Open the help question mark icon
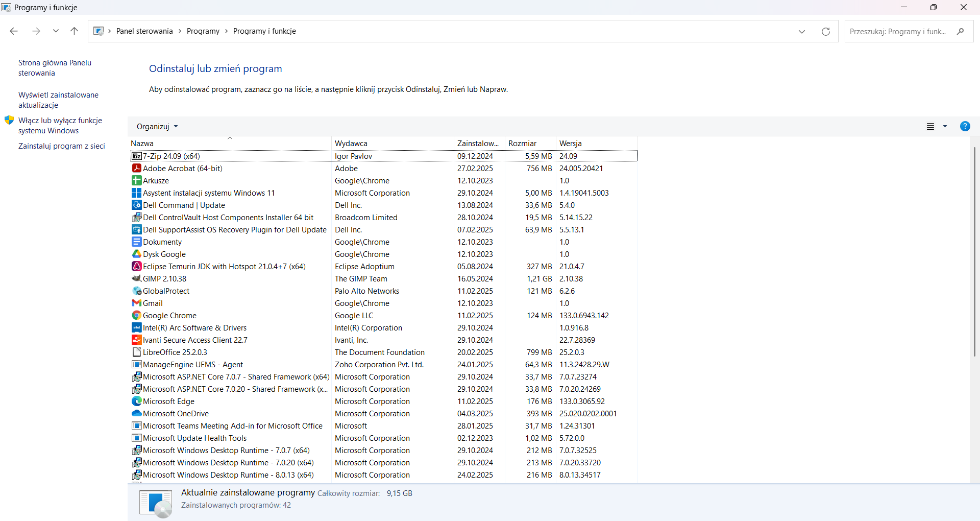 click(x=965, y=126)
